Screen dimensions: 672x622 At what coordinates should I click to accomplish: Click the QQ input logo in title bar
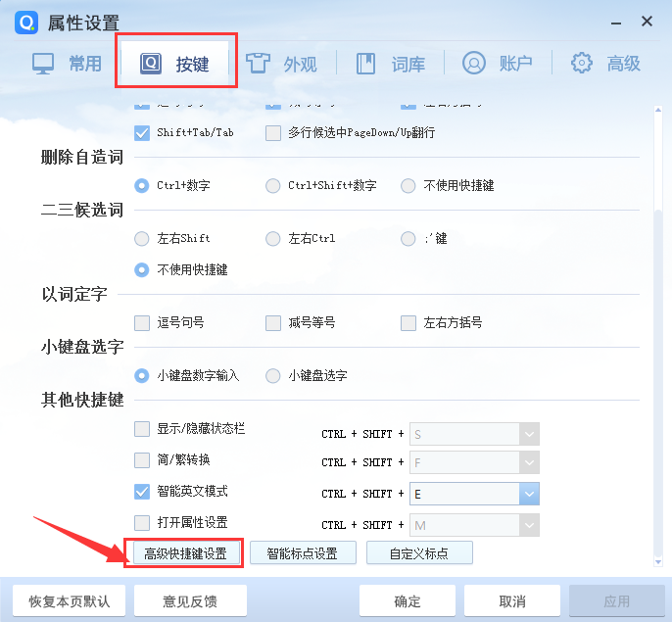(25, 22)
